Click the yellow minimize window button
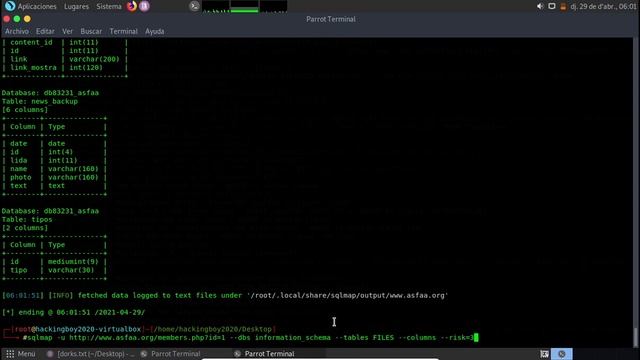Screen dimensions: 640x360 pos(27,19)
